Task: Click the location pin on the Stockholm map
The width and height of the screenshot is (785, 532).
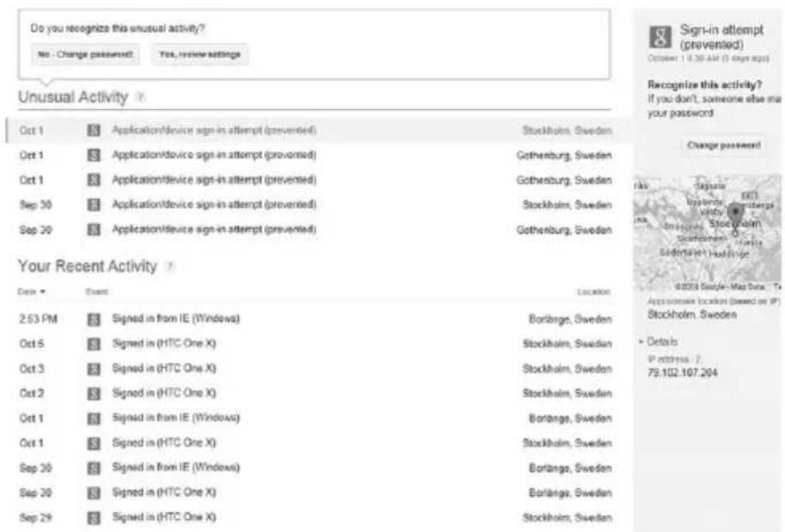Action: tap(735, 219)
